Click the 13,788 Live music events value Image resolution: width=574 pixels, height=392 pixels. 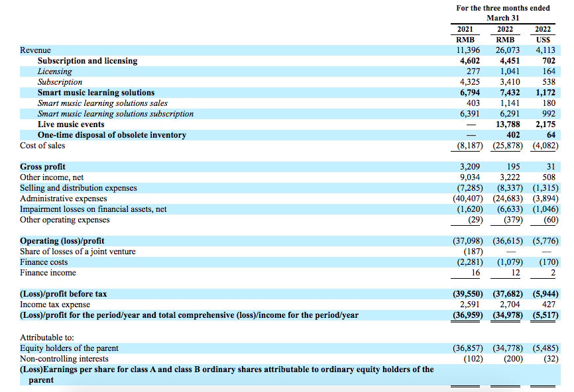[x=508, y=124]
